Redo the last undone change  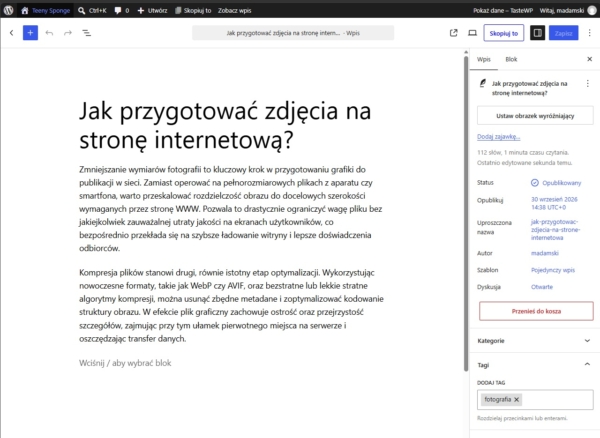pos(68,33)
